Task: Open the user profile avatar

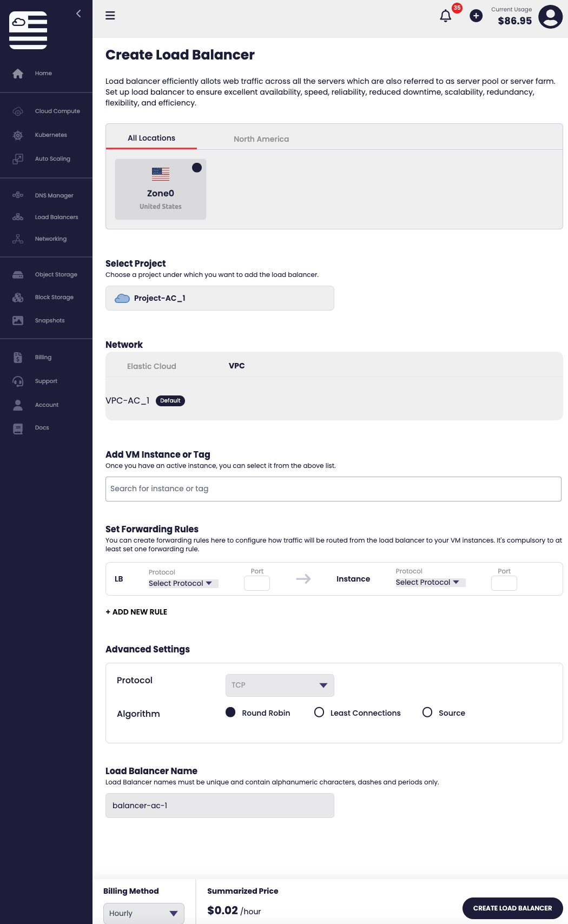Action: pyautogui.click(x=550, y=17)
